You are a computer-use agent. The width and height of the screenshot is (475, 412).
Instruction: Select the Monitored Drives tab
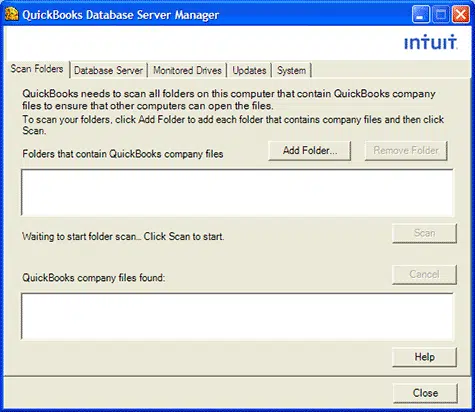[x=187, y=70]
